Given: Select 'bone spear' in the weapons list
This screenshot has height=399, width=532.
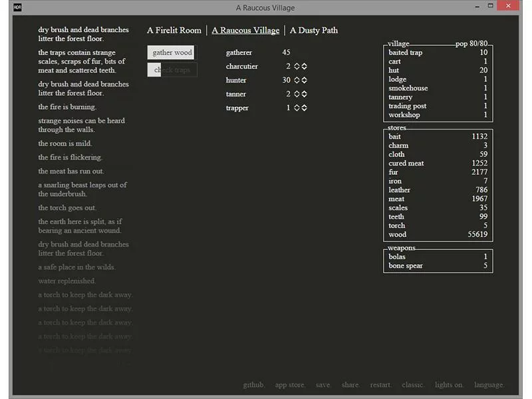Looking at the screenshot, I should pos(438,265).
